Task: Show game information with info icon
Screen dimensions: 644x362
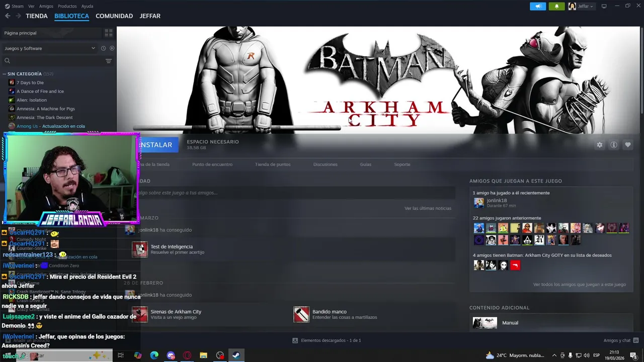Action: [x=613, y=145]
